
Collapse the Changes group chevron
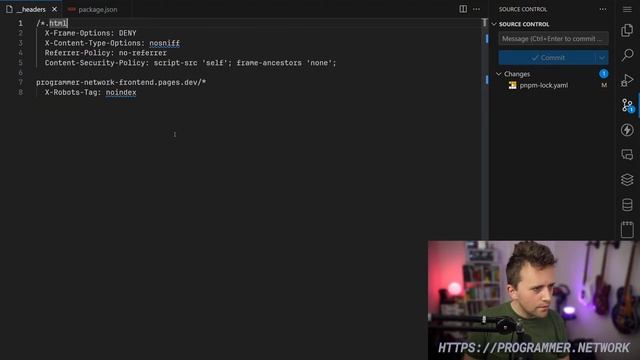coord(499,74)
